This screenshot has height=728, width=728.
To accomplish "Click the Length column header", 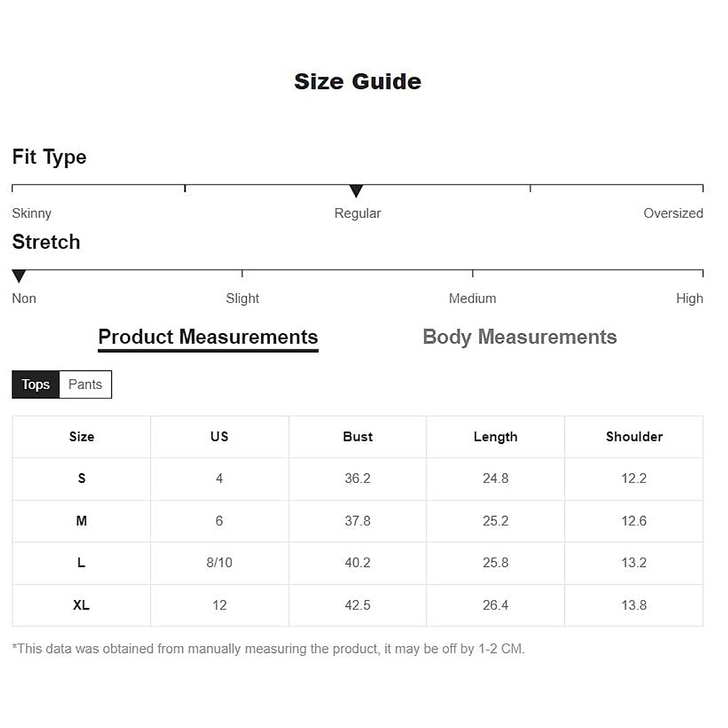I will (x=495, y=437).
